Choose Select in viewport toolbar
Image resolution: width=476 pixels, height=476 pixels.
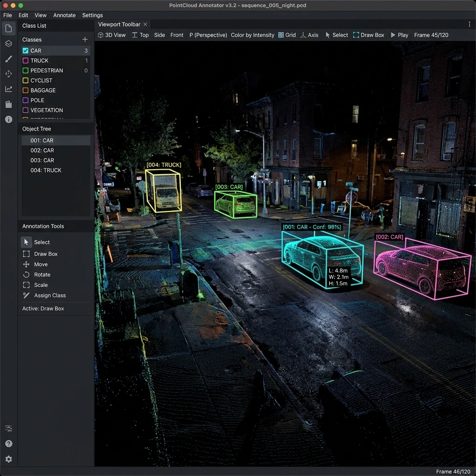(x=337, y=35)
